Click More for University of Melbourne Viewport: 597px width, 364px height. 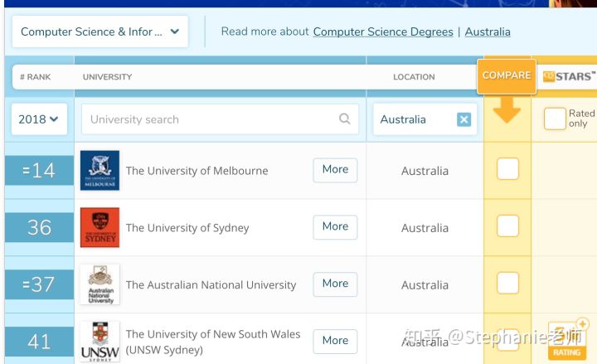(x=335, y=170)
